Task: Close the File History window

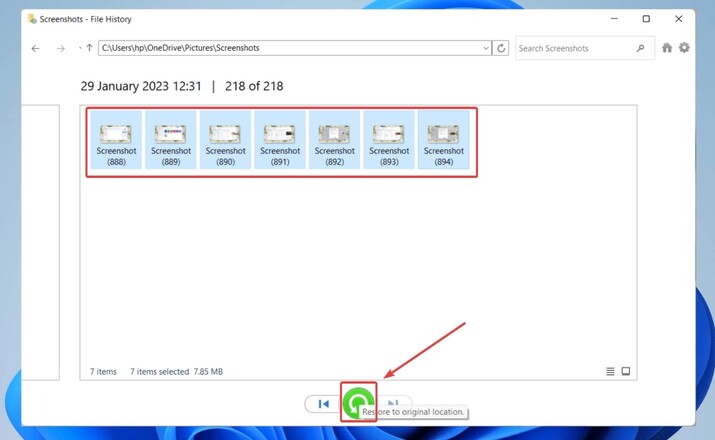Action: [679, 19]
